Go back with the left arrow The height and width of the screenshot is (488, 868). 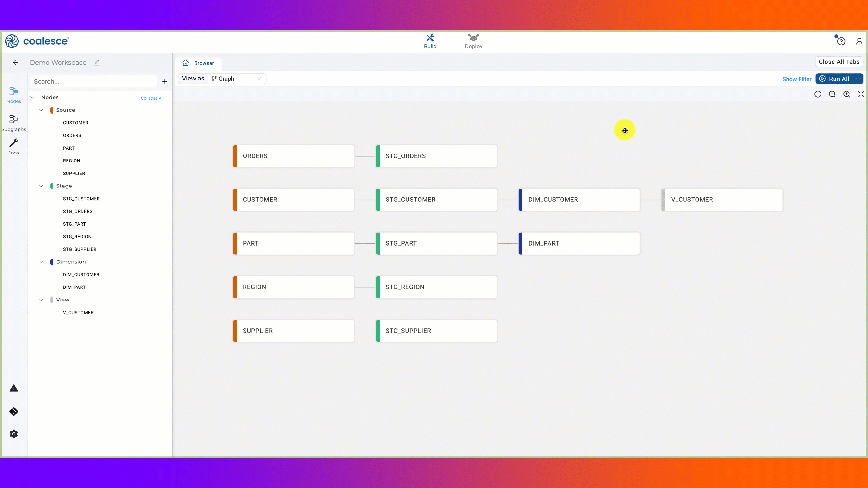coord(15,62)
